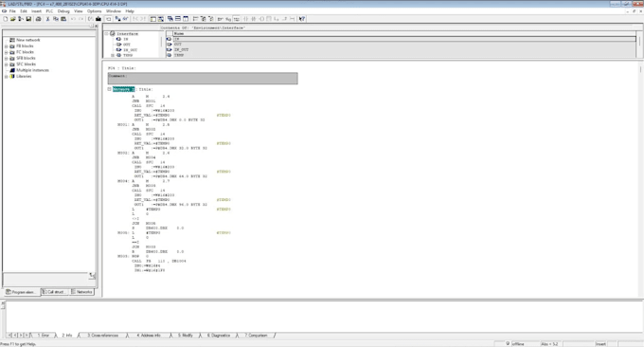Collapse Network 1 with its minus box
Viewport: 644px width, 347px height.
[x=110, y=89]
